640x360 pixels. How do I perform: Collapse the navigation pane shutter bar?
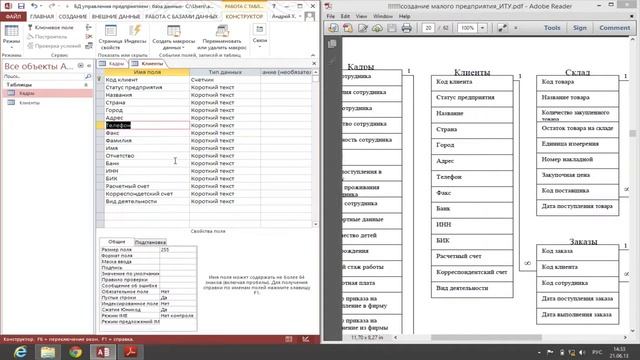coord(89,66)
